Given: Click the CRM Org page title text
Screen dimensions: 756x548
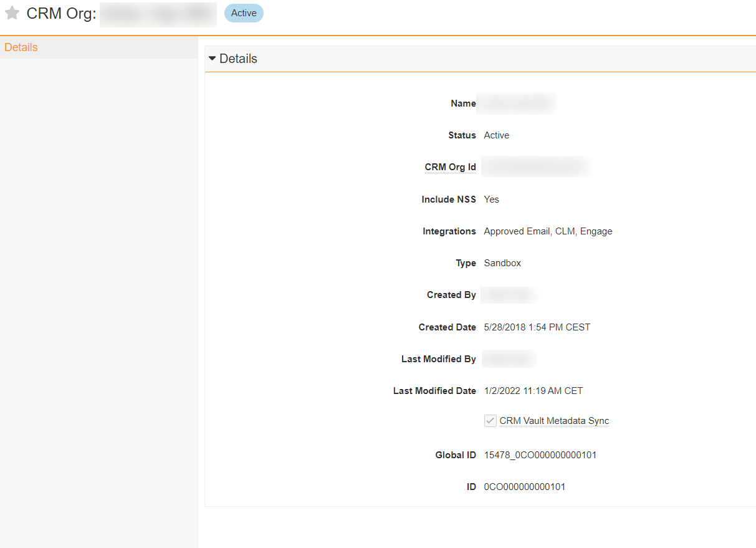Looking at the screenshot, I should 61,14.
